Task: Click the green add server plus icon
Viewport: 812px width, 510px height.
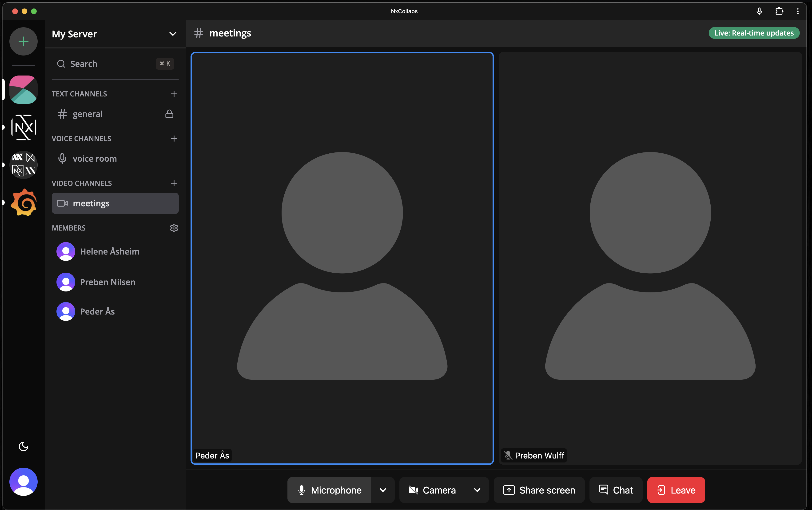Action: [23, 41]
